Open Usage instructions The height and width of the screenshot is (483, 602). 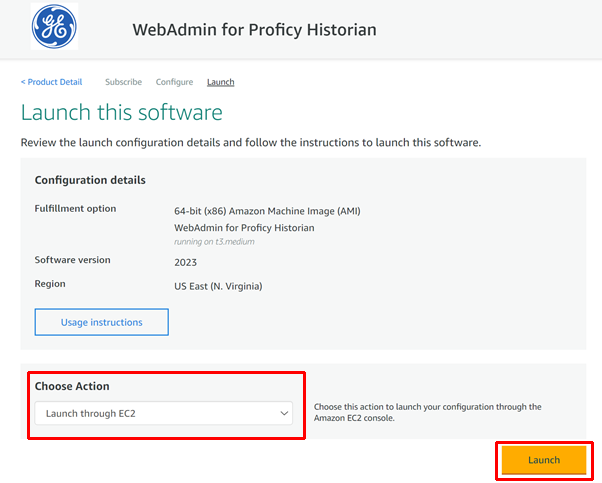coord(102,322)
